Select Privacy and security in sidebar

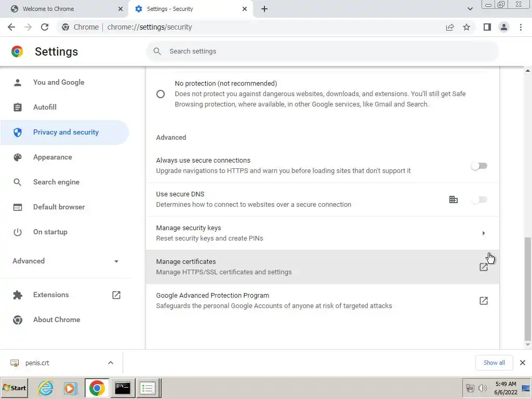tap(64, 132)
